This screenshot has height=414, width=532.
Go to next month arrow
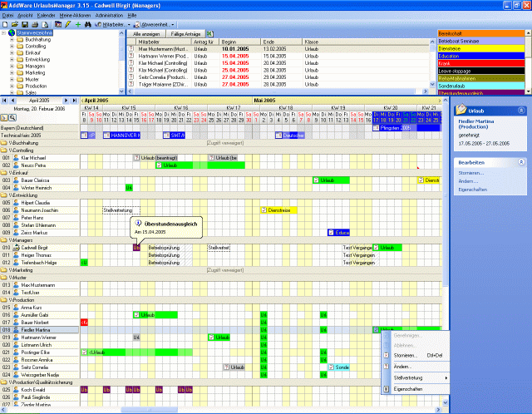tap(66, 101)
